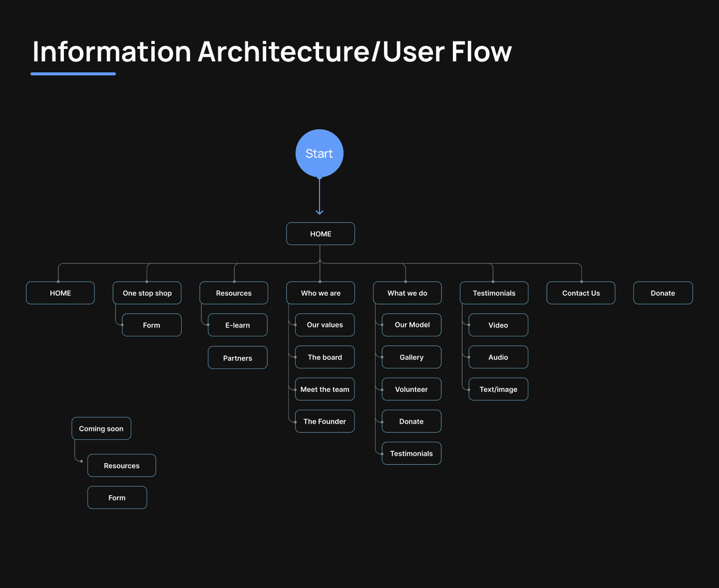Select the Volunteer node
This screenshot has width=719, height=588.
pos(411,389)
